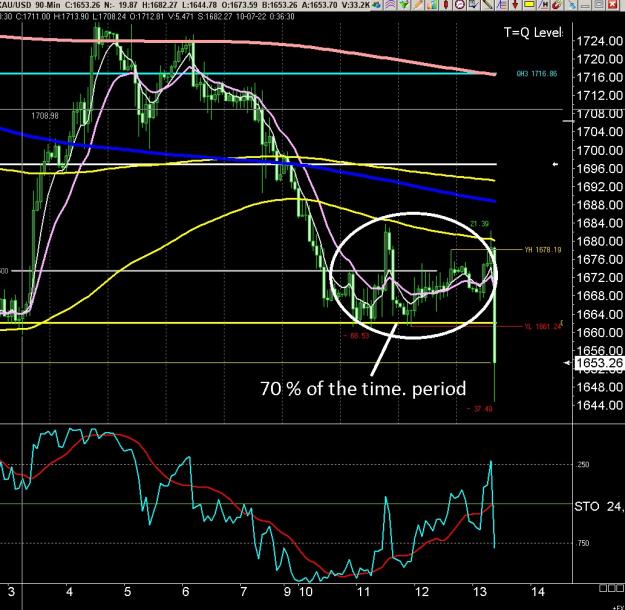Screen dimensions: 625x610
Task: Click the 1724.00 price axis label
Action: coord(599,41)
